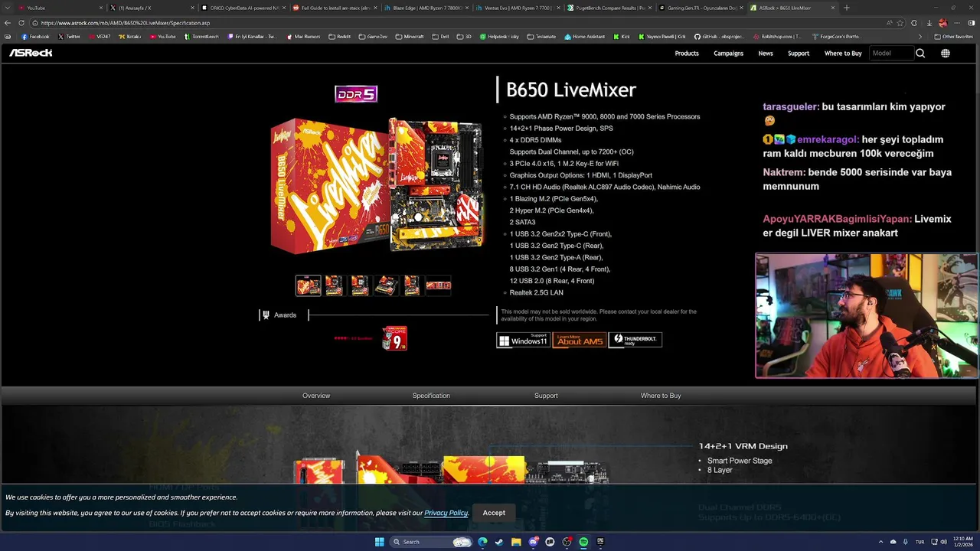Screen dimensions: 980x551
Task: Reload the page with refresh icon
Action: 21,23
